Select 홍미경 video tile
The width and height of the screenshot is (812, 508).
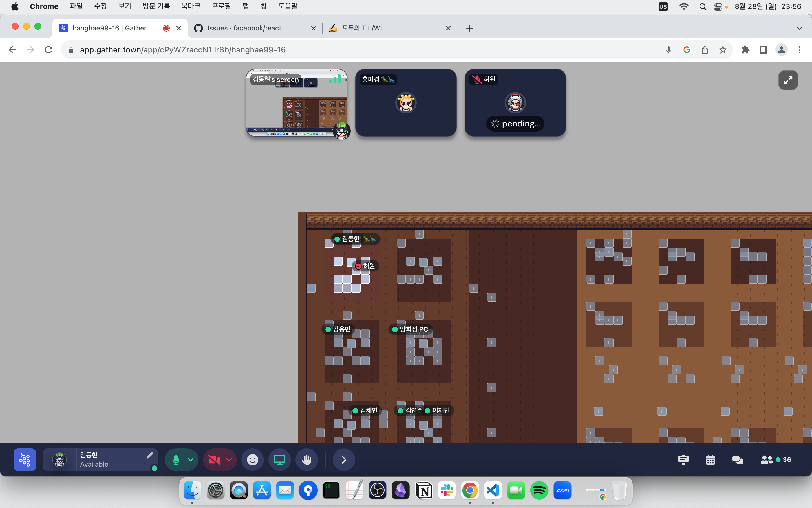[x=406, y=102]
